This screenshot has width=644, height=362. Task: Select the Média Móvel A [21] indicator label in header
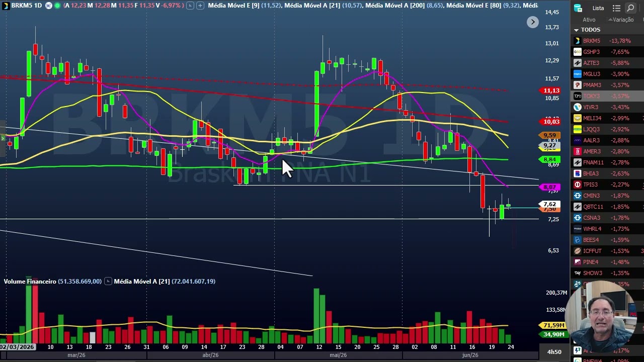tap(312, 6)
